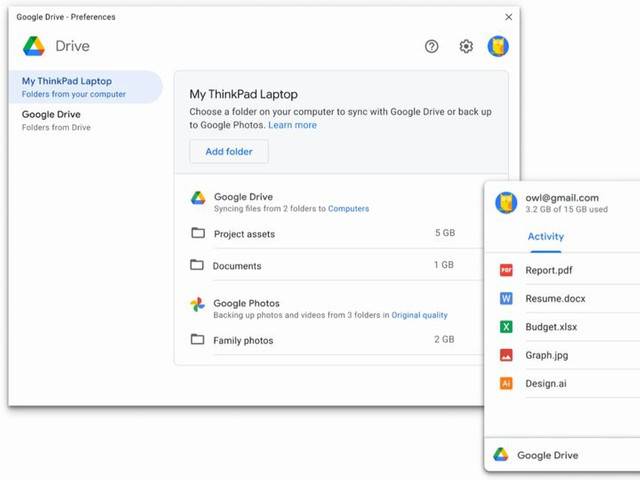Click the Illustrator icon beside Design.ai

click(506, 384)
